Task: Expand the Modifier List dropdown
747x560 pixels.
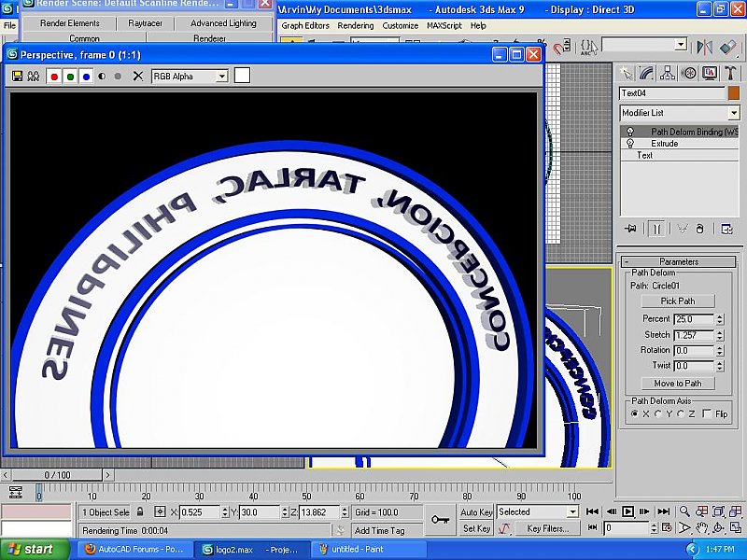Action: (x=733, y=113)
